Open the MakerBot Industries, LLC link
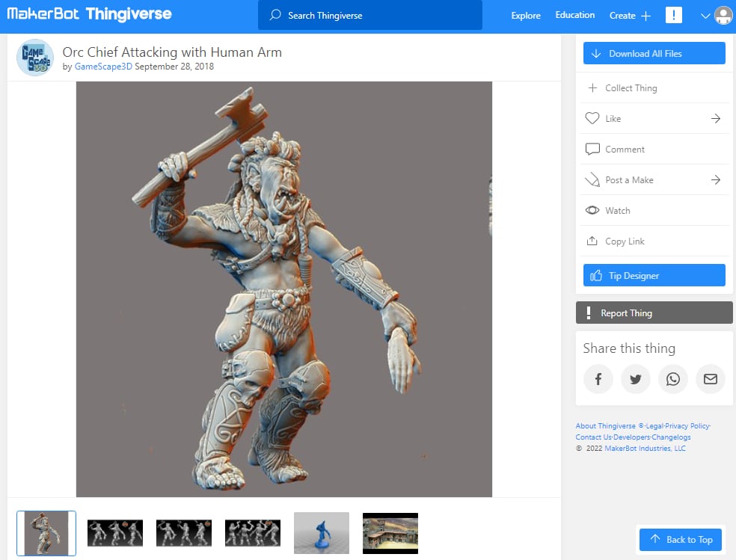The height and width of the screenshot is (560, 736). coord(645,449)
